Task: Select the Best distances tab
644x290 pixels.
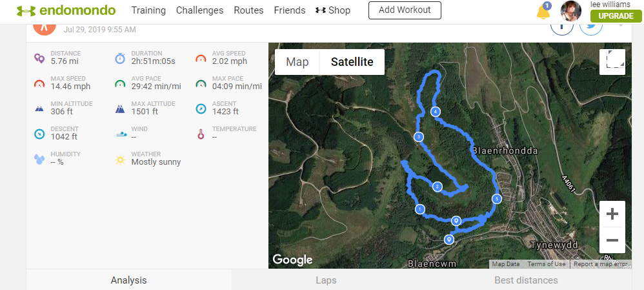Action: pos(526,280)
